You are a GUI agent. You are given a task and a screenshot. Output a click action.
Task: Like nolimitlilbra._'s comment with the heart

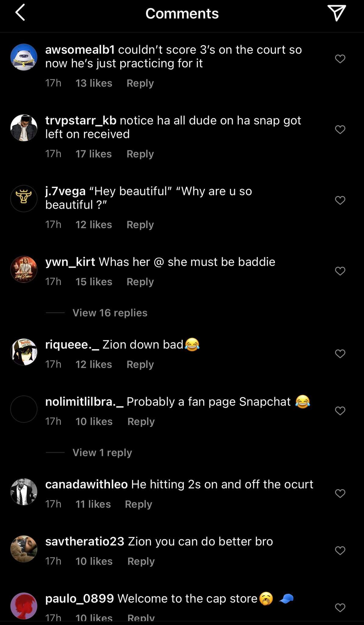click(x=340, y=410)
